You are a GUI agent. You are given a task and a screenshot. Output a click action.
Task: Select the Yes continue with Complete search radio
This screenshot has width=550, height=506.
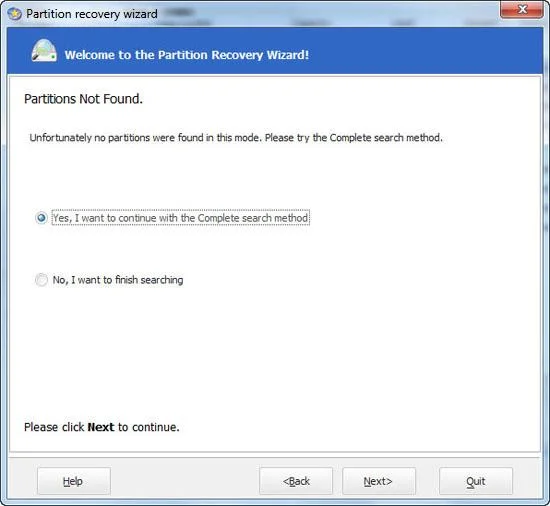tap(41, 218)
